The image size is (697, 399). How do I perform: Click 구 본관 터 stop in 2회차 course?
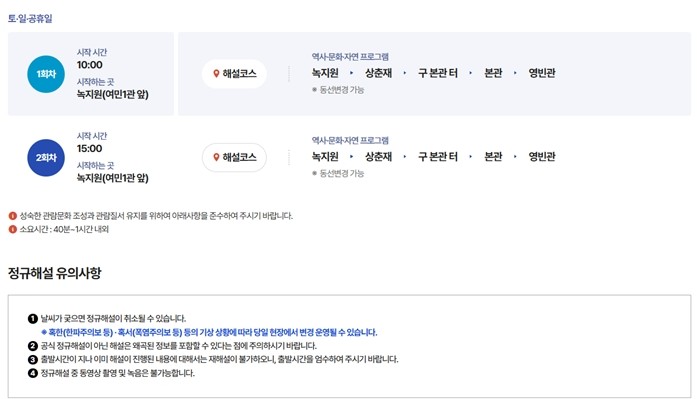(x=437, y=156)
